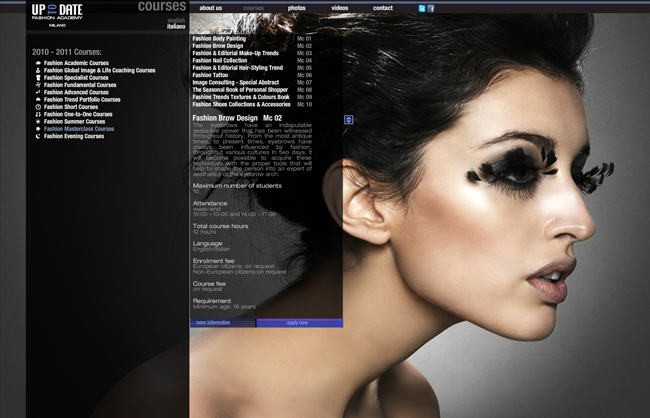Open Fashion Global Image & Life Coaching Courses
Screen dimensions: 650x418
point(99,70)
